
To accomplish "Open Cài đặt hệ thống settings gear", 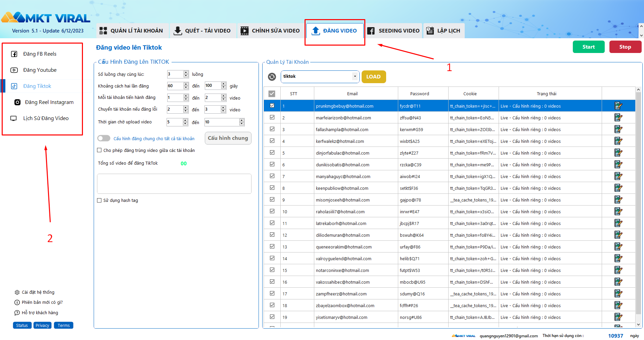I will pos(17,292).
